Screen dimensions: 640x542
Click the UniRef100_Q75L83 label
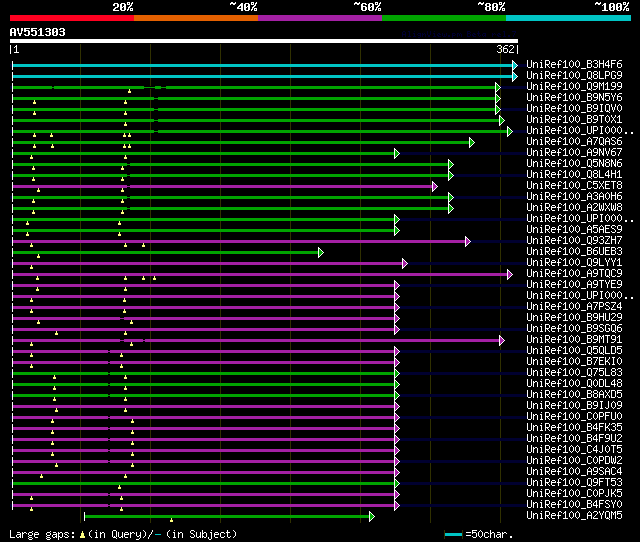point(574,373)
